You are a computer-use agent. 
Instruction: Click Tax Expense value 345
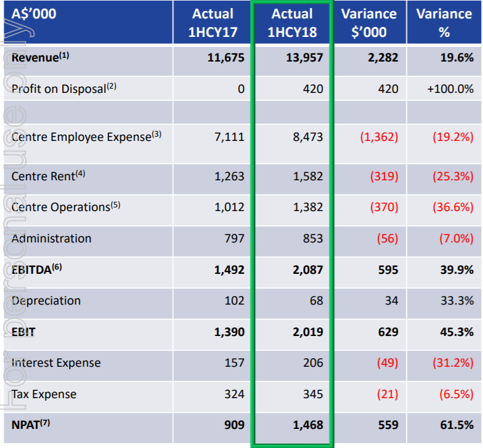313,394
